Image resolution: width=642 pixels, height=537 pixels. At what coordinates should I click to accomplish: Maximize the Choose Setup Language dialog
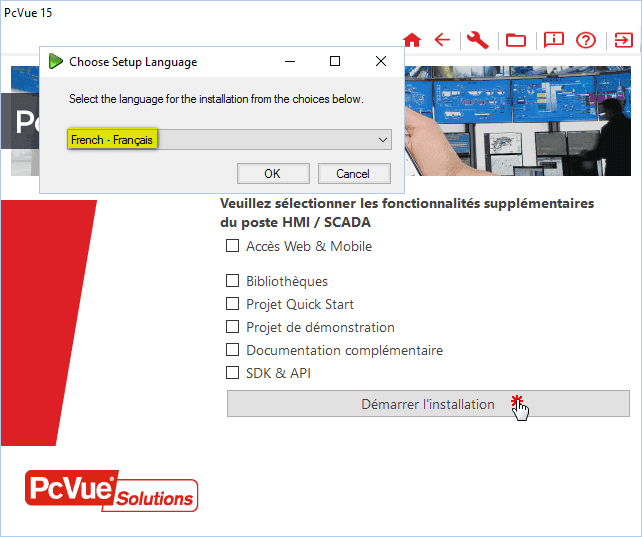coord(335,61)
